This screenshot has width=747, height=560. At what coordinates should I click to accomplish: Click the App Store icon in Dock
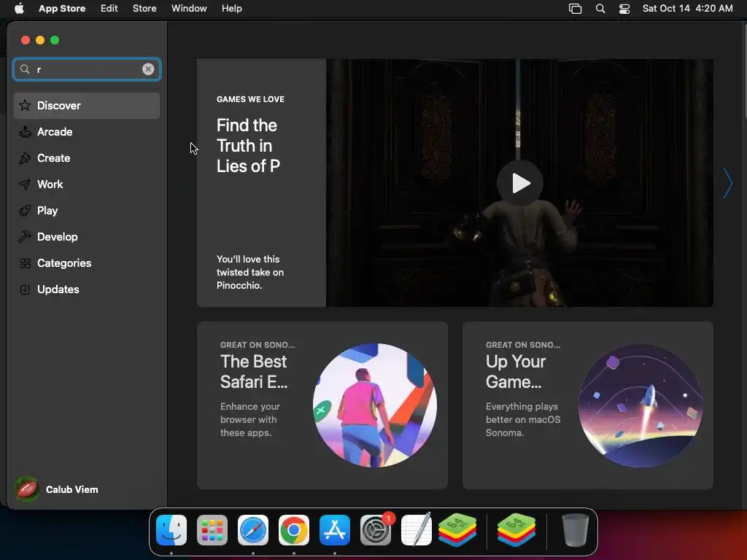pyautogui.click(x=334, y=530)
